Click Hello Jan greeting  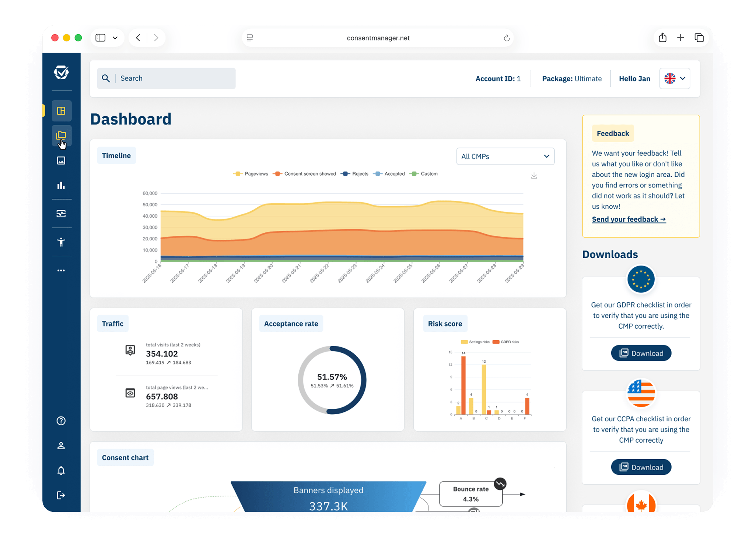click(x=634, y=79)
